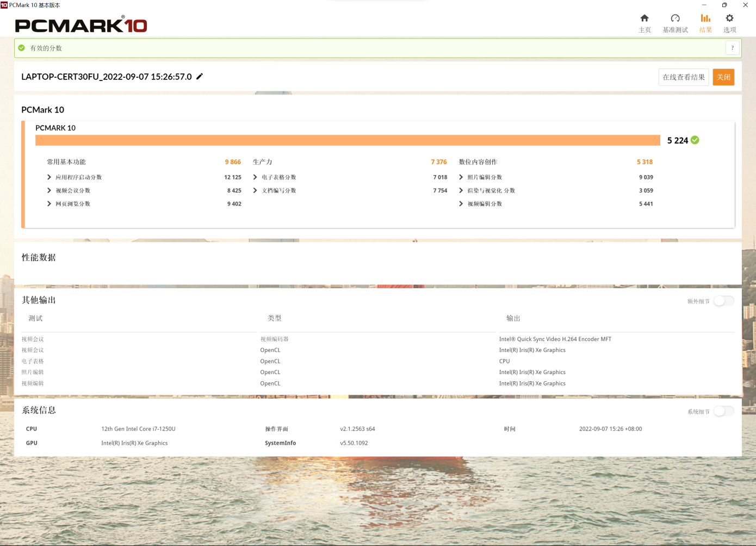Click the ? help button
This screenshot has width=756, height=546.
(733, 48)
